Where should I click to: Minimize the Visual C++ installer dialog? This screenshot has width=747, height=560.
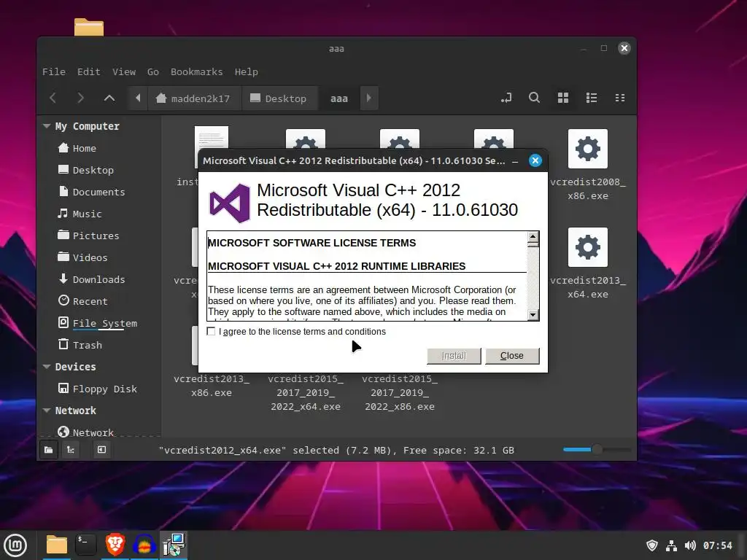coord(515,161)
